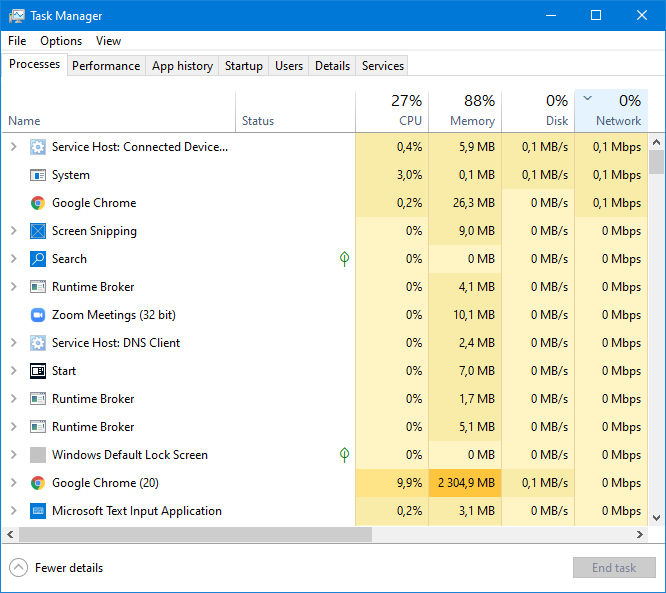
Task: Click the Service Host: Connected Device gear icon
Action: (38, 147)
